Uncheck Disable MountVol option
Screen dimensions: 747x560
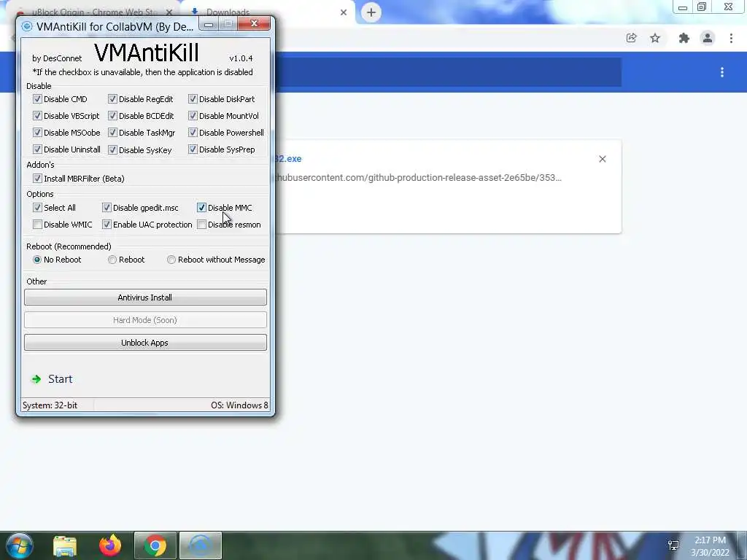point(193,116)
